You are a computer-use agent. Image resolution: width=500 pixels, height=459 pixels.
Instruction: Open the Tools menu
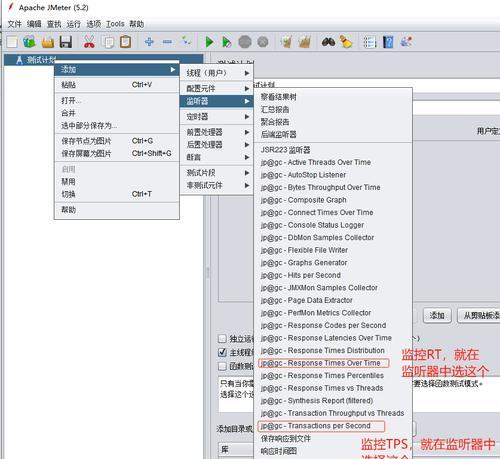[115, 24]
